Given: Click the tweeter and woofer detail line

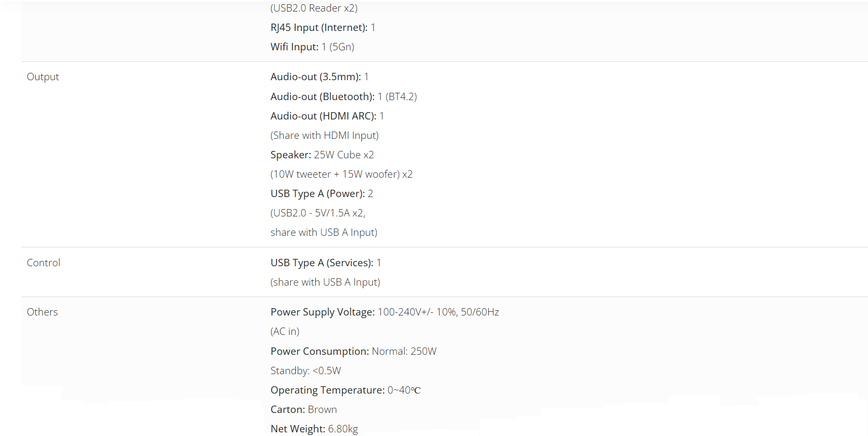Looking at the screenshot, I should tap(341, 175).
